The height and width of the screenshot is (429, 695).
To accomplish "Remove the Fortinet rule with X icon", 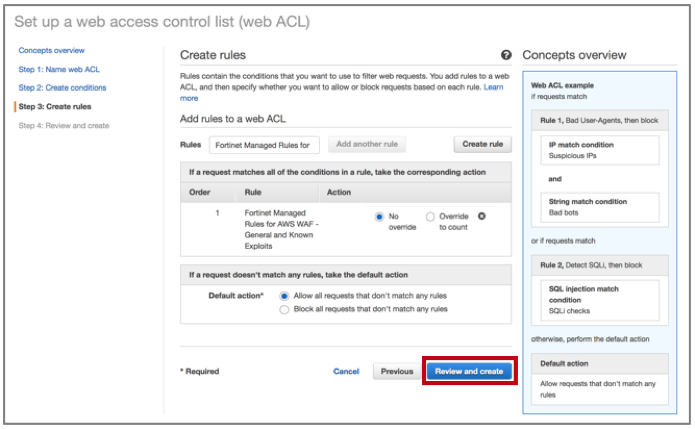I will [482, 216].
